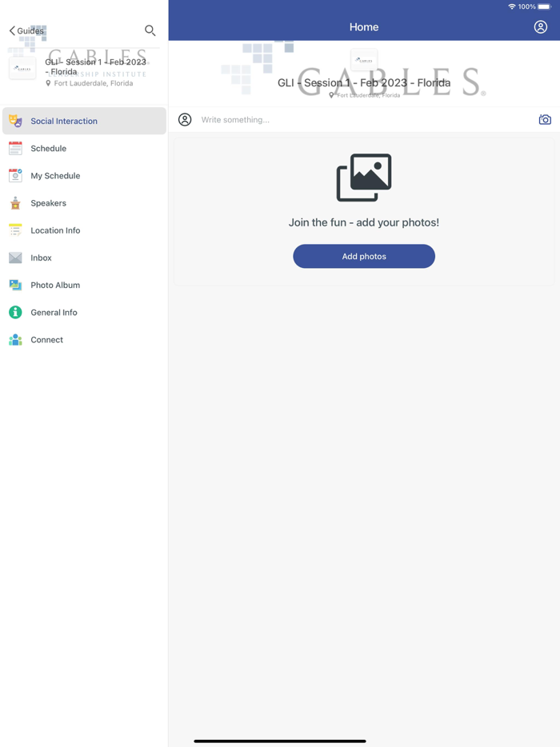
Task: Tap the user avatar beside Write something
Action: [185, 120]
